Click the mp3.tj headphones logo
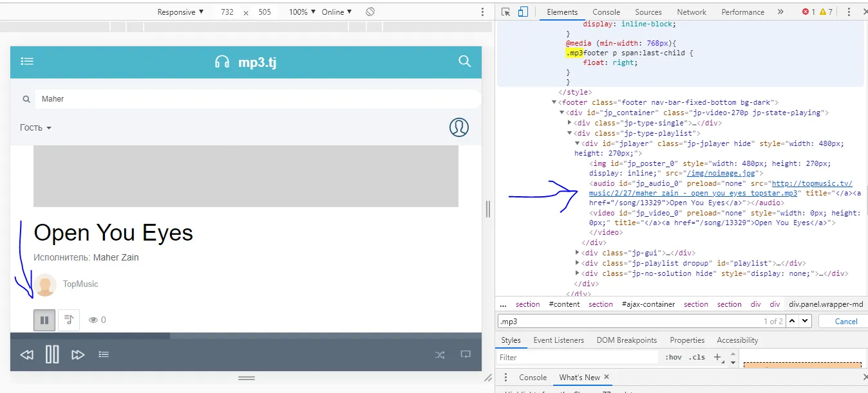 coord(222,62)
